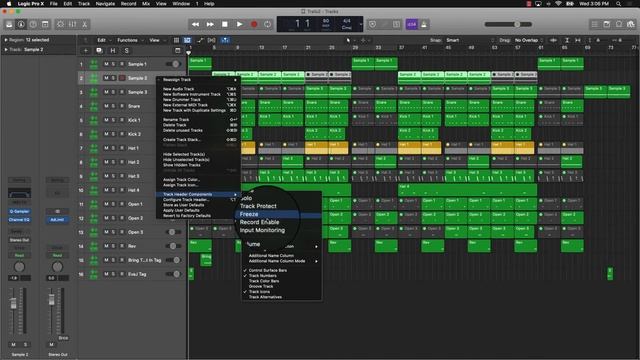Mute the Sample 1 track
640x360 pixels.
click(107, 64)
